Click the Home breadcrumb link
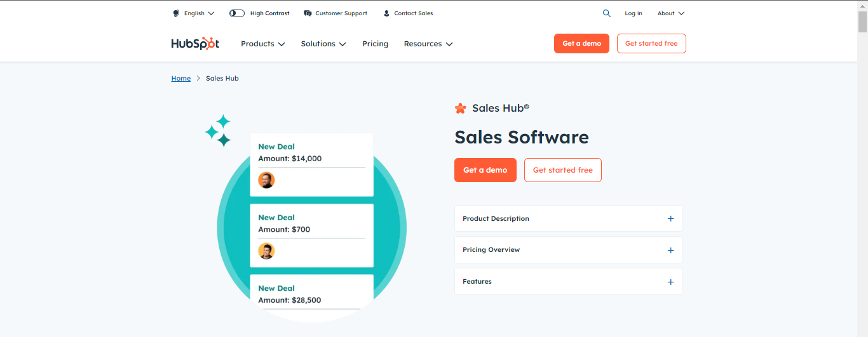The height and width of the screenshot is (337, 868). tap(181, 78)
